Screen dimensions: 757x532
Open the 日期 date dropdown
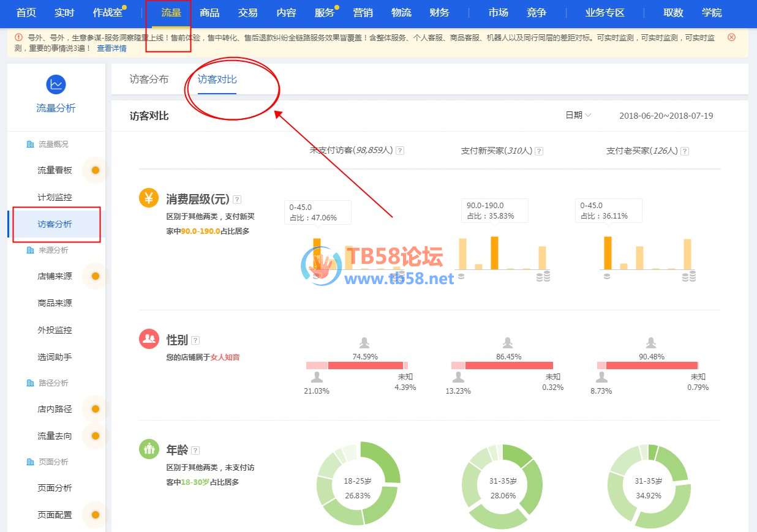[578, 115]
